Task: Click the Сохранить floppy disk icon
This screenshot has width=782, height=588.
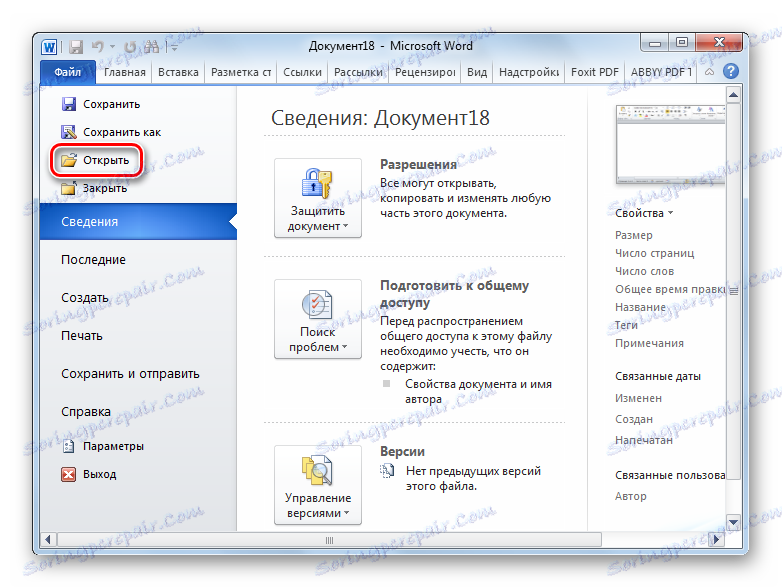Action: click(68, 104)
